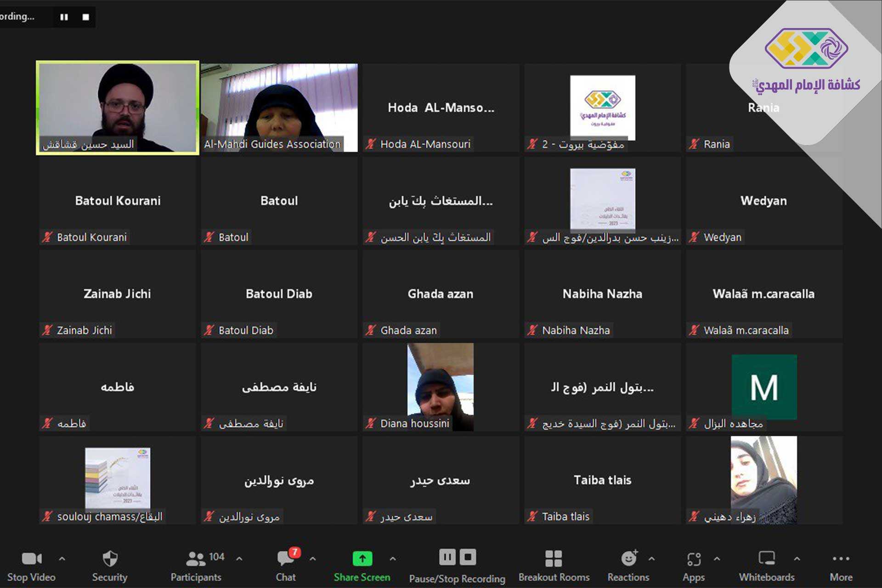
Task: Select the Al-Mahdi Guides Association video tile
Action: (279, 107)
